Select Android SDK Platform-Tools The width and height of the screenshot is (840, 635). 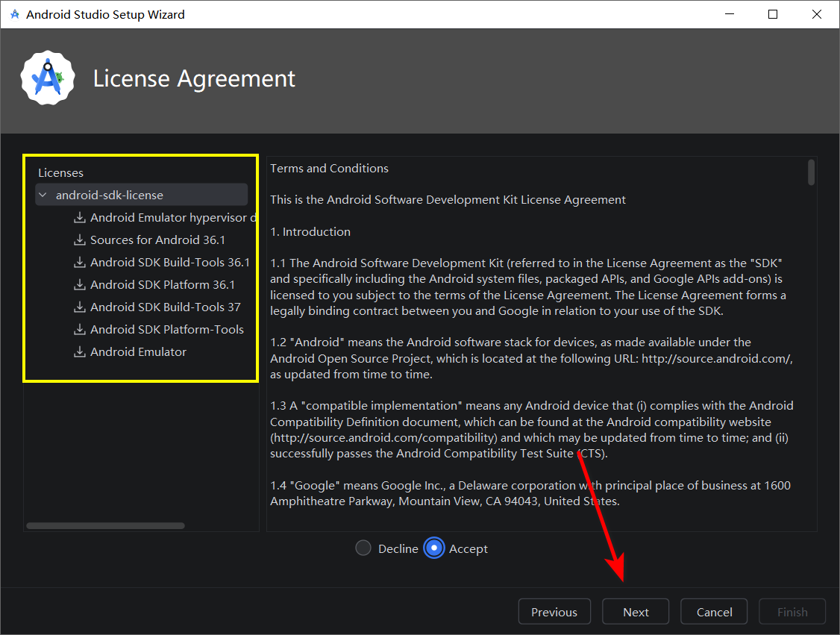[166, 330]
